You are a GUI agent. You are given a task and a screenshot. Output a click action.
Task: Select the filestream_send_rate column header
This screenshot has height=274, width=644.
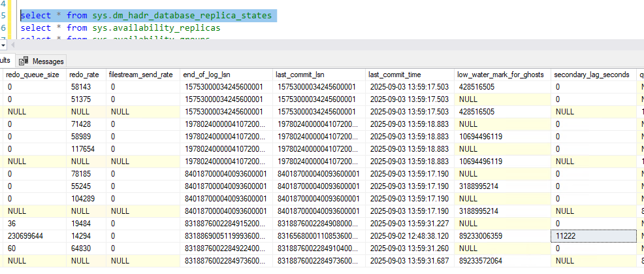[144, 75]
